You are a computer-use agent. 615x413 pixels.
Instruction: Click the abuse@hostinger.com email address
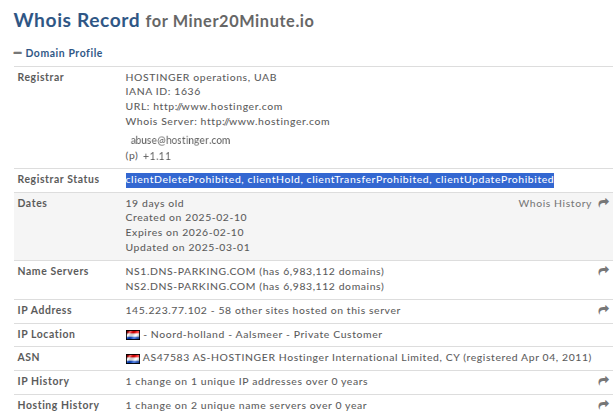(180, 140)
